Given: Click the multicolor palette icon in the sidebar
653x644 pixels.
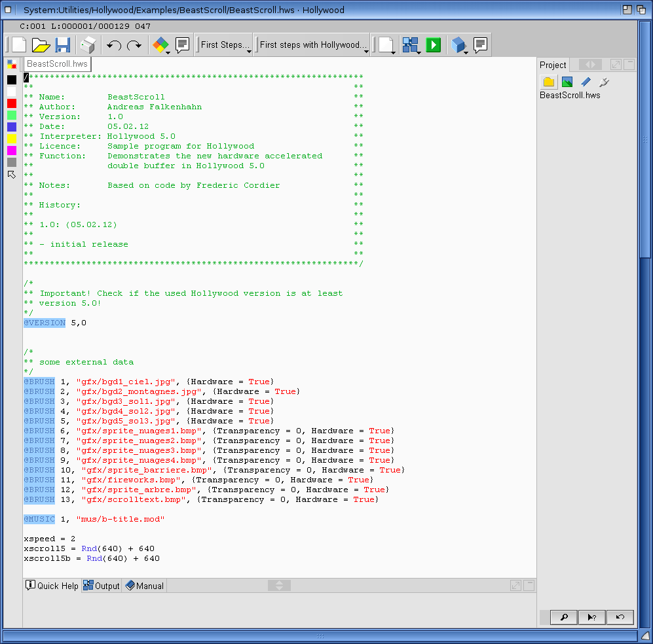Looking at the screenshot, I should [x=12, y=64].
